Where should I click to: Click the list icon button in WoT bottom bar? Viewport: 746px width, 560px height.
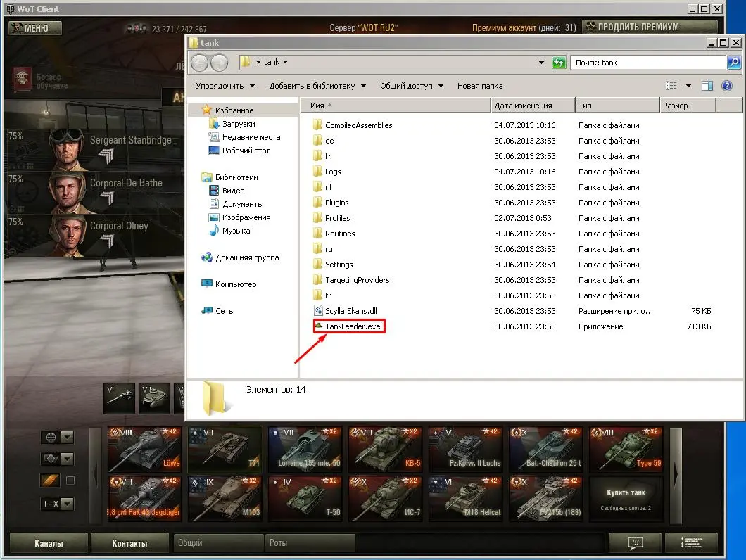pyautogui.click(x=691, y=543)
